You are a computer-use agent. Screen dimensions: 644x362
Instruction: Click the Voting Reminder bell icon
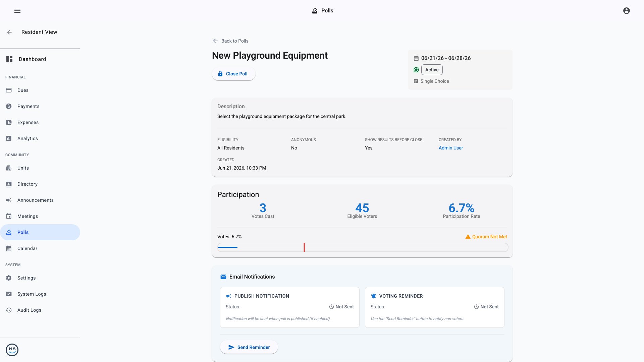tap(373, 296)
